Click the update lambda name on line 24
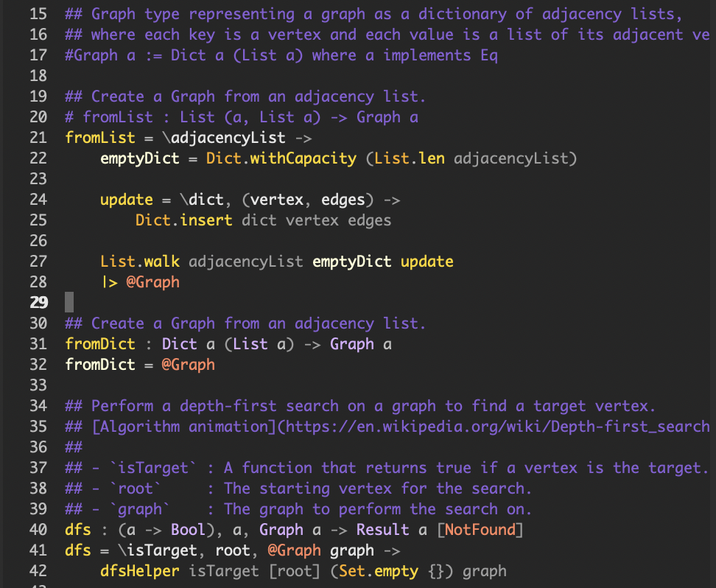716x588 pixels. point(127,200)
